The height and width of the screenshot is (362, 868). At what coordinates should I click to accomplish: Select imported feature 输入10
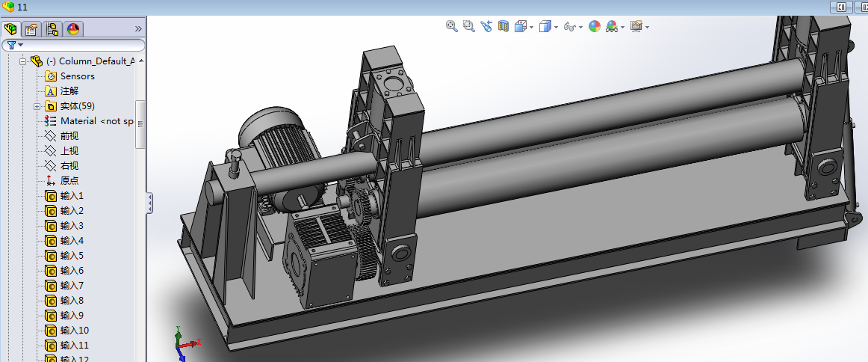67,331
